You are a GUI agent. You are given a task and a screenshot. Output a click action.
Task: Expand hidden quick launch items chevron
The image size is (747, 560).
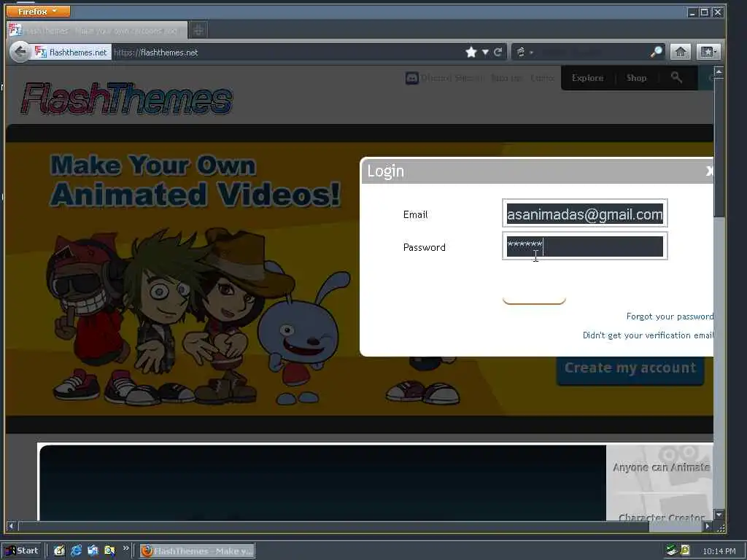click(125, 548)
